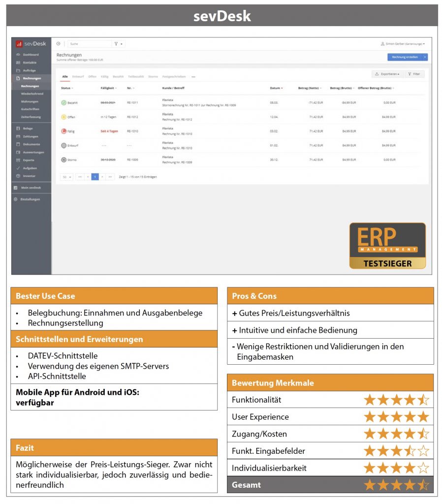Viewport: 442px width, 504px height.
Task: Click the date cell '12.04.'
Action: 274,117
